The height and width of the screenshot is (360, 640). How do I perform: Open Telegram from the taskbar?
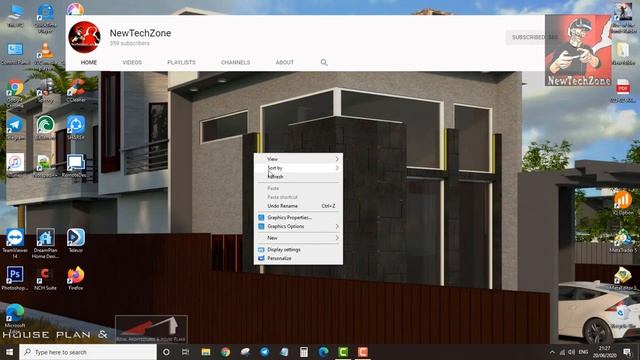[264, 352]
